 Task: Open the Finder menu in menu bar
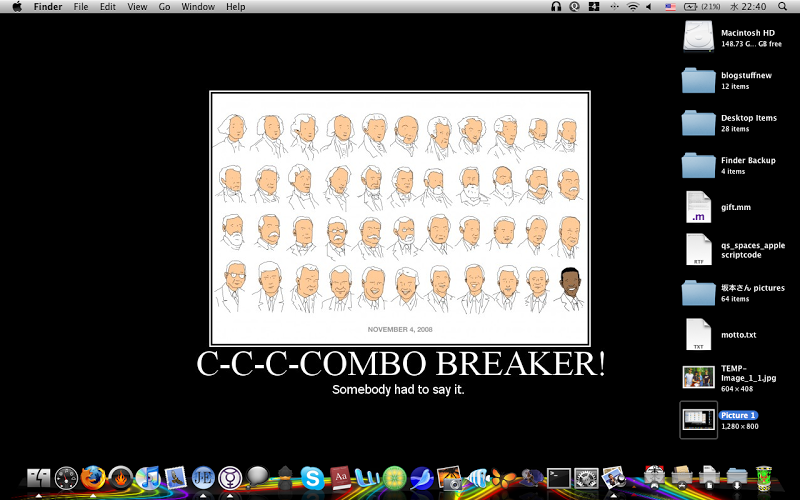click(x=48, y=7)
